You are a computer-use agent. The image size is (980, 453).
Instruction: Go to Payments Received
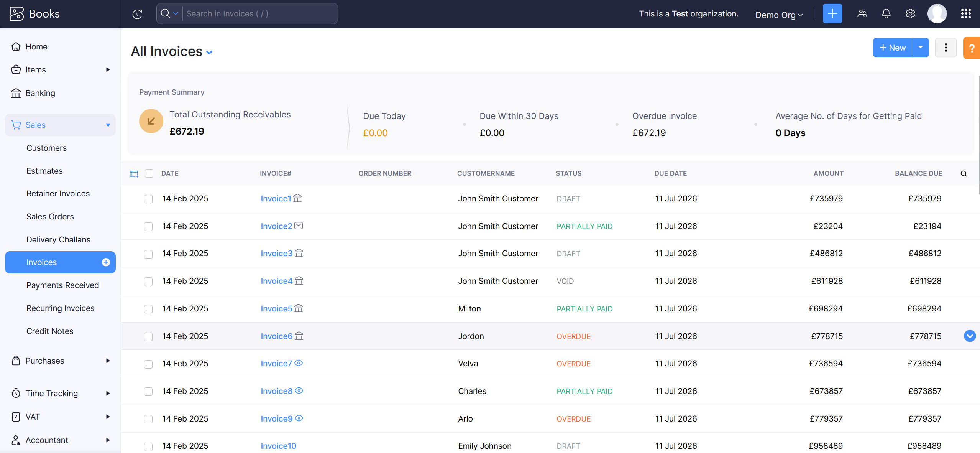pyautogui.click(x=62, y=285)
